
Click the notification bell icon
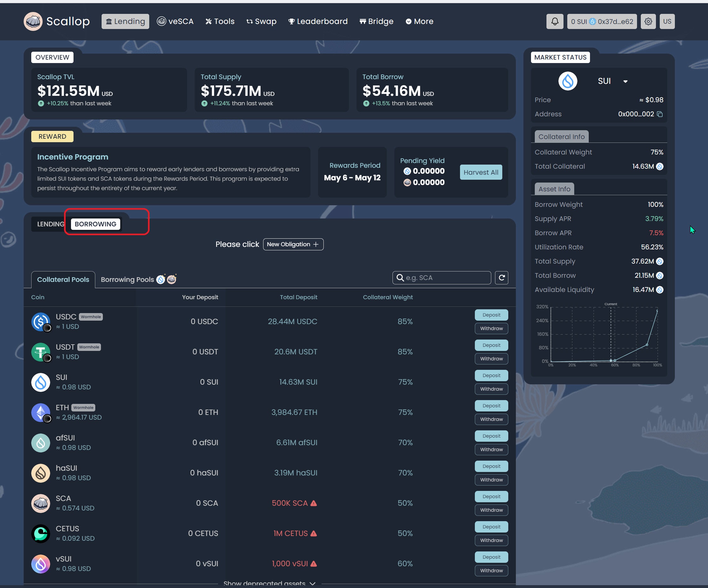pos(555,21)
